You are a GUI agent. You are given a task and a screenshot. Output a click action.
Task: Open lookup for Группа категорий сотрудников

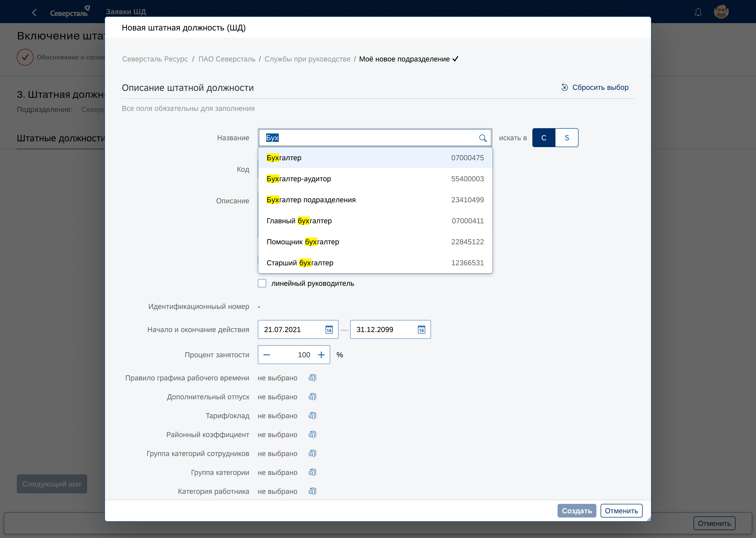click(312, 453)
